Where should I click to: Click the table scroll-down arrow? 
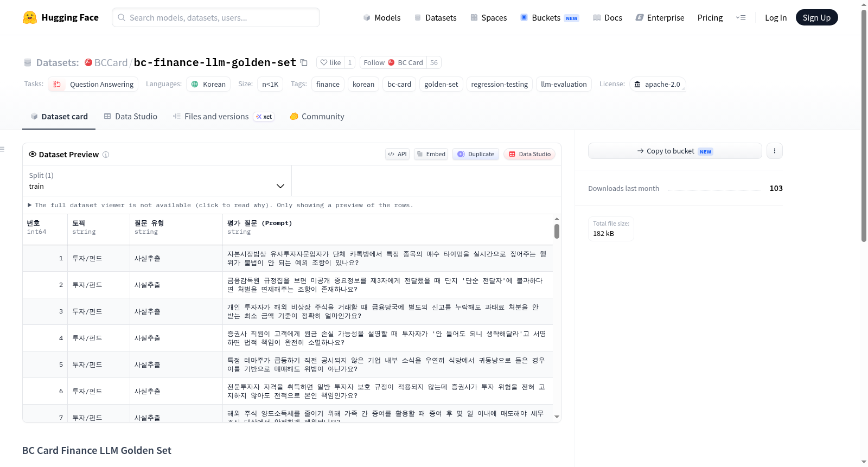point(557,417)
